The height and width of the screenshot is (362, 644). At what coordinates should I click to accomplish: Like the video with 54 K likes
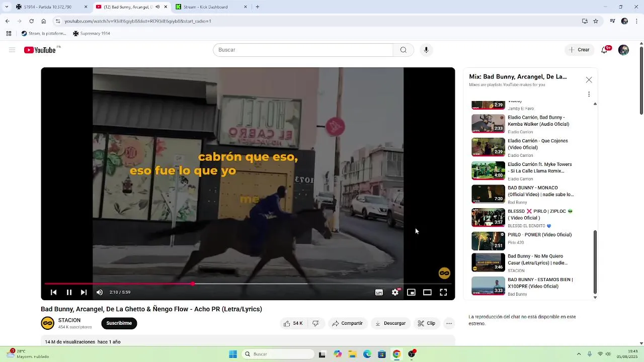click(x=293, y=323)
